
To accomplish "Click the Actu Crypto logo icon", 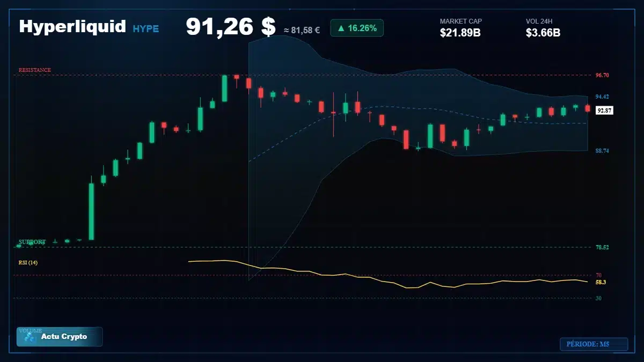I will [30, 337].
